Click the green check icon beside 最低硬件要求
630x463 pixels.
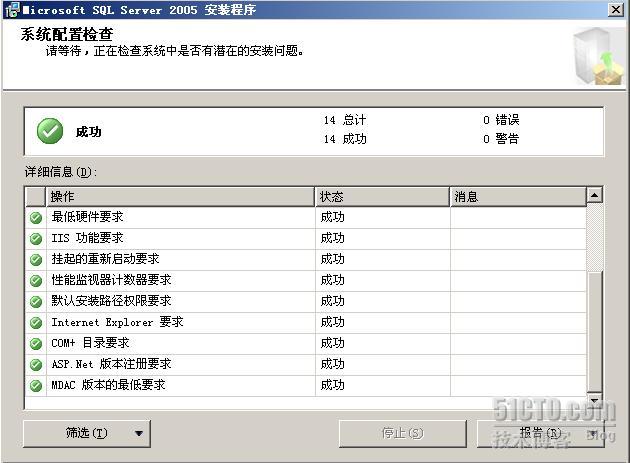click(x=36, y=218)
